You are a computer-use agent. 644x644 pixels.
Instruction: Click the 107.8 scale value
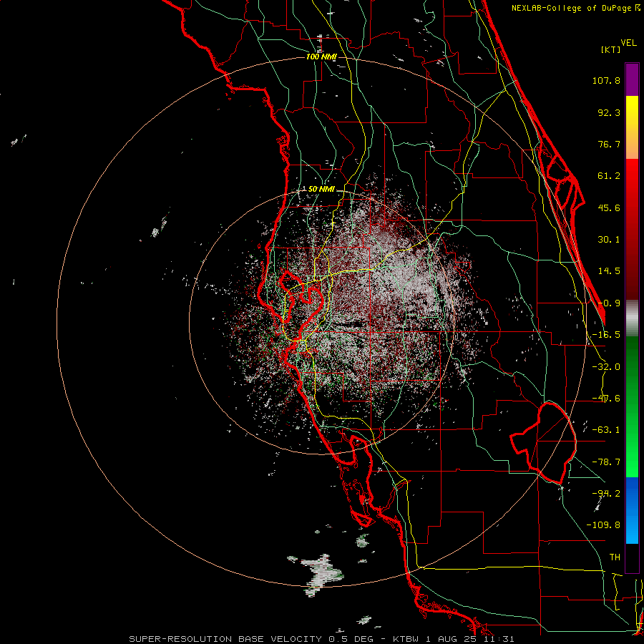(x=606, y=80)
